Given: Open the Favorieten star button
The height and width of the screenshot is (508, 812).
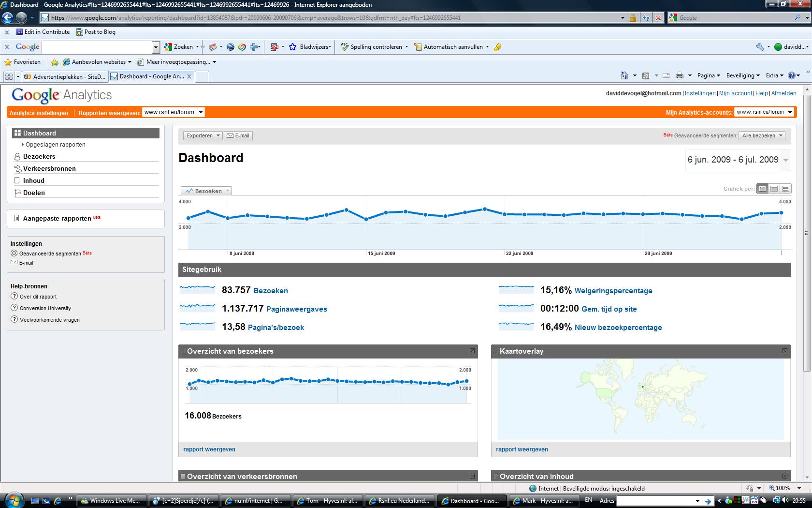Looking at the screenshot, I should (x=22, y=62).
